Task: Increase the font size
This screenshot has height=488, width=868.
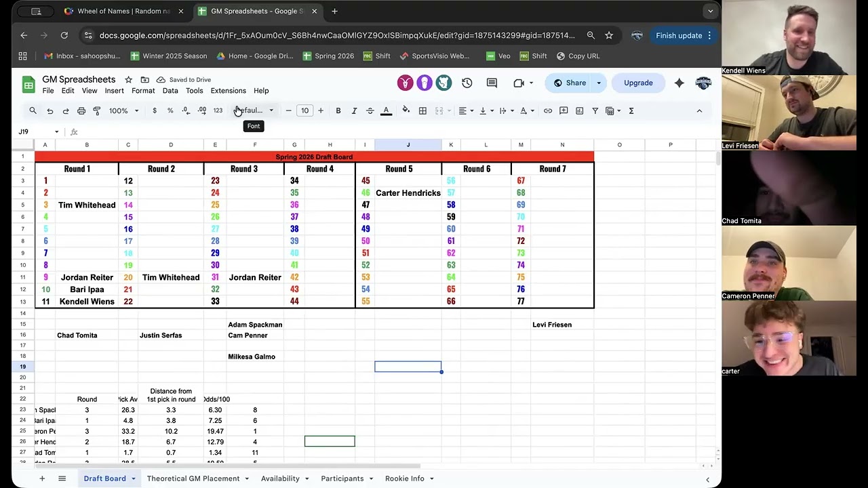Action: [x=321, y=110]
